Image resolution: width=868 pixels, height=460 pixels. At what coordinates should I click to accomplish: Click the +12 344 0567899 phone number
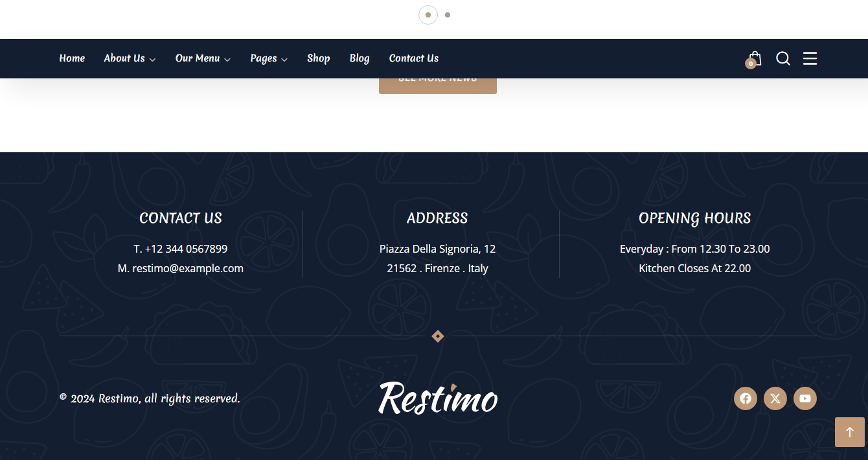[186, 249]
